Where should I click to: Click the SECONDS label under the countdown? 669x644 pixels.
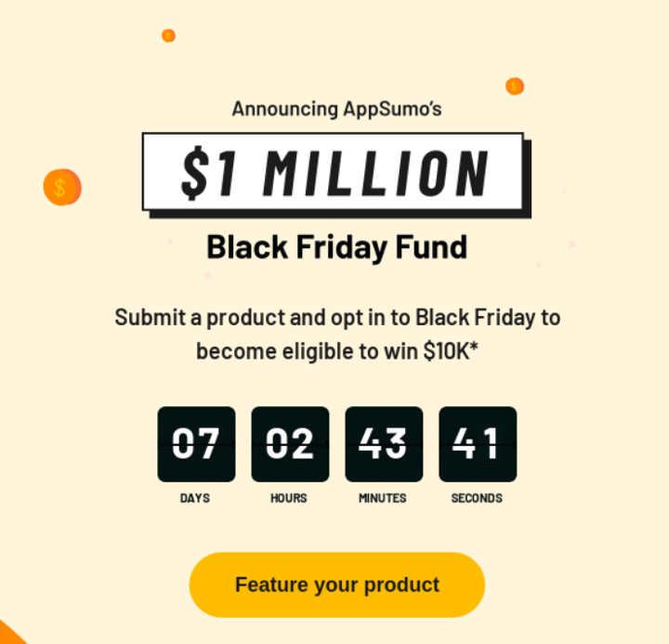477,498
